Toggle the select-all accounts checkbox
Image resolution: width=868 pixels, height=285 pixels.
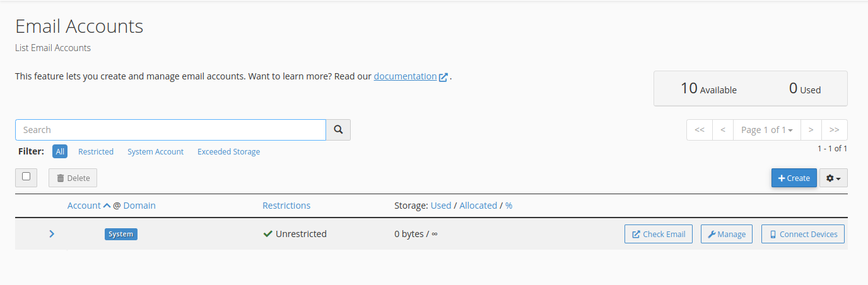coord(26,177)
